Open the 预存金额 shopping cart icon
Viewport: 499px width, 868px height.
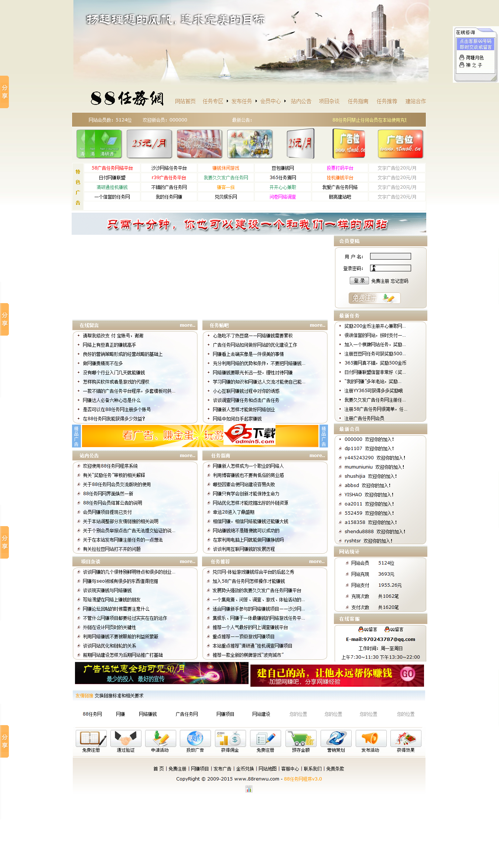301,738
